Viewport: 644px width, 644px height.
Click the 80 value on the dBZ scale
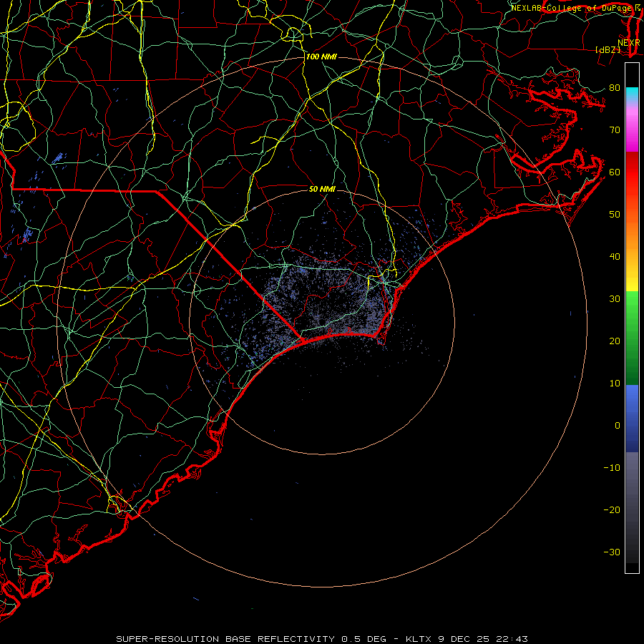[615, 87]
